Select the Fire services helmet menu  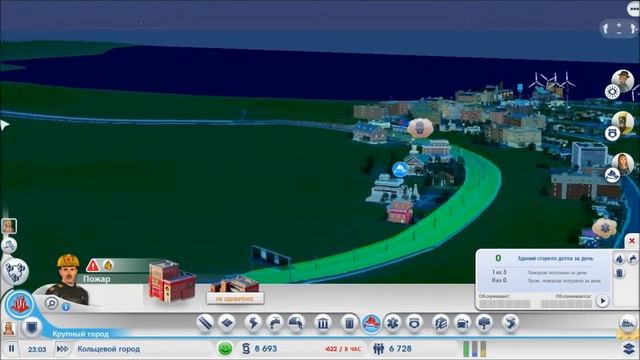click(x=371, y=323)
